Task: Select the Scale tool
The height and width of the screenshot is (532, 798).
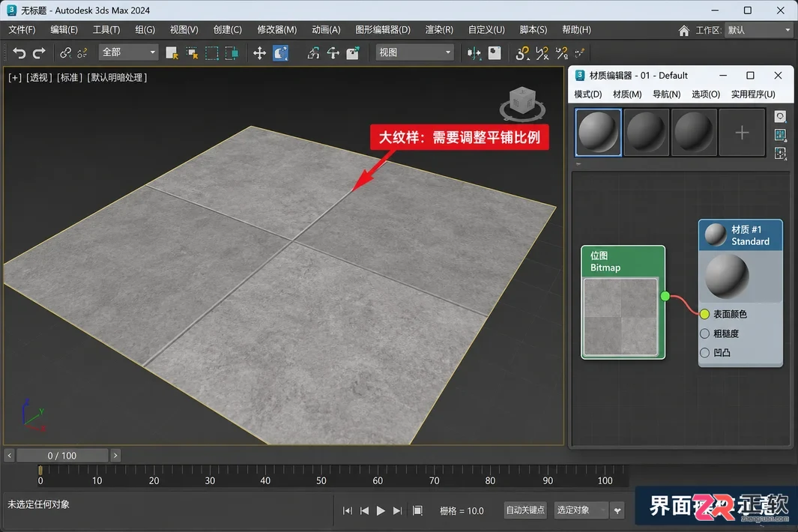Action: pyautogui.click(x=313, y=53)
